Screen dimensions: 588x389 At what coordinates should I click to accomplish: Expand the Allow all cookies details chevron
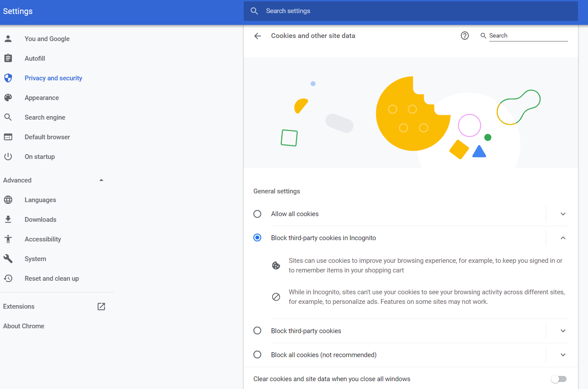coord(563,214)
